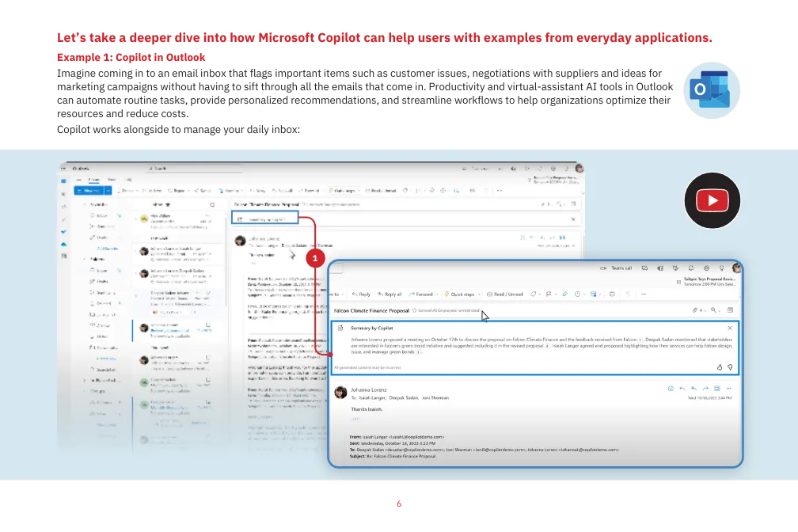Open message in new window icon in the callout
Screen dimensions: 798x532
click(730, 310)
